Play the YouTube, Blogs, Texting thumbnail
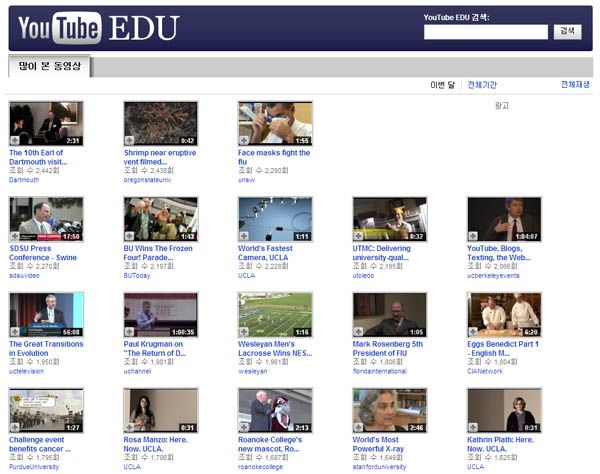This screenshot has width=600, height=474. 504,219
